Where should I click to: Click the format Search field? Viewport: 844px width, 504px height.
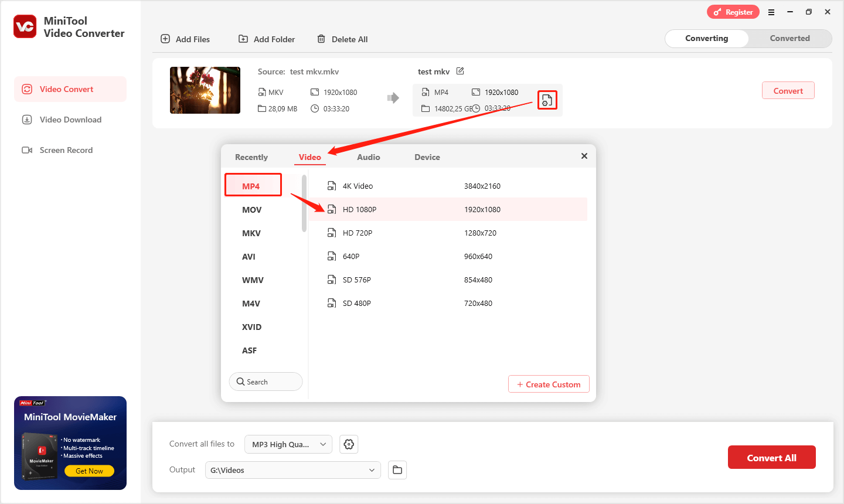click(x=266, y=382)
